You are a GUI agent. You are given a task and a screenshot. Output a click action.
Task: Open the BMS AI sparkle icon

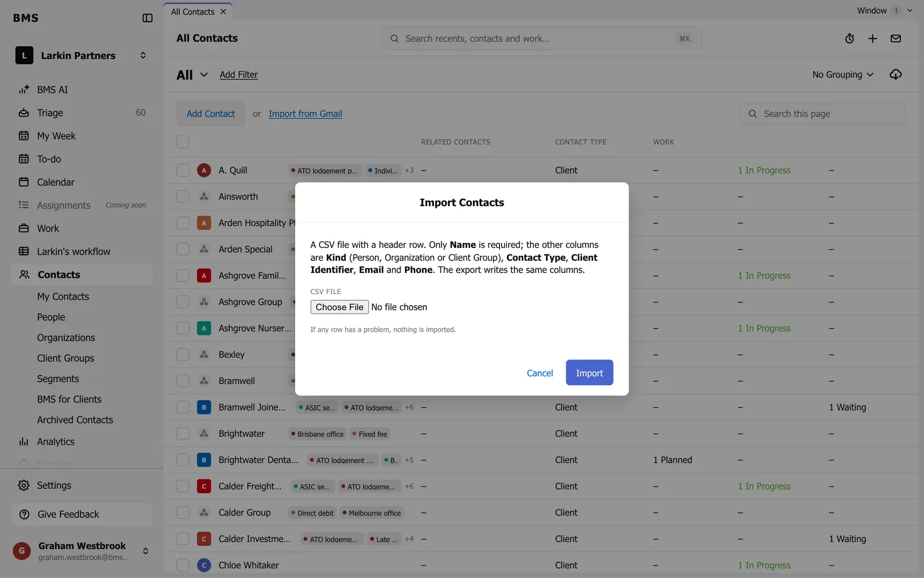(24, 89)
